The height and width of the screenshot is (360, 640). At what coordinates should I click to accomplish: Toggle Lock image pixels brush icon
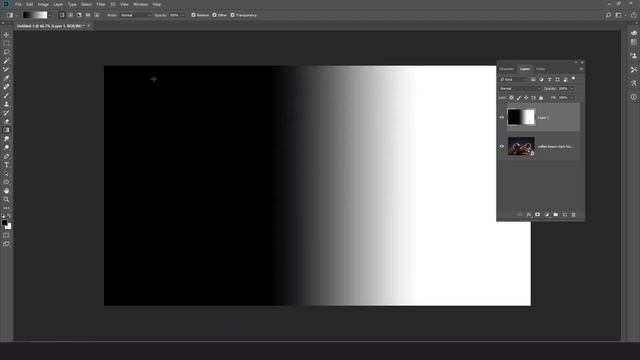pyautogui.click(x=519, y=98)
